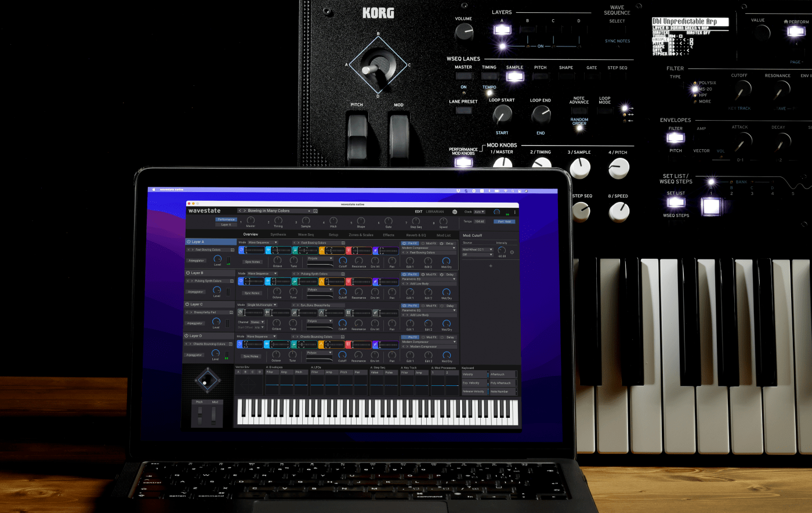The height and width of the screenshot is (513, 812).
Task: Select the cyan Sample lane icon in Layer A
Action: coord(268,250)
